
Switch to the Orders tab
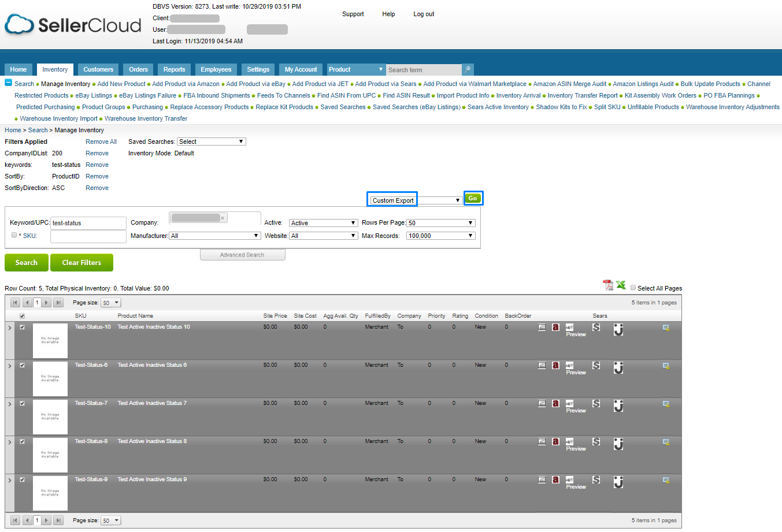(x=138, y=69)
